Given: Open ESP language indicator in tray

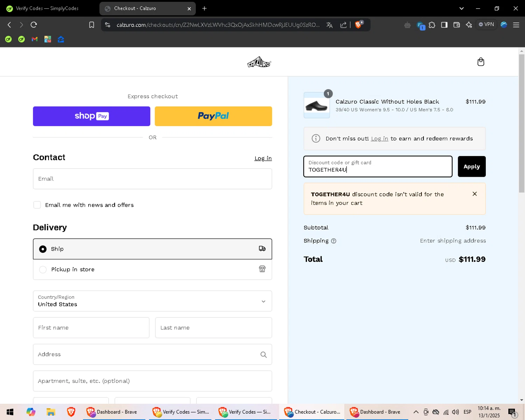Looking at the screenshot, I should [x=467, y=412].
